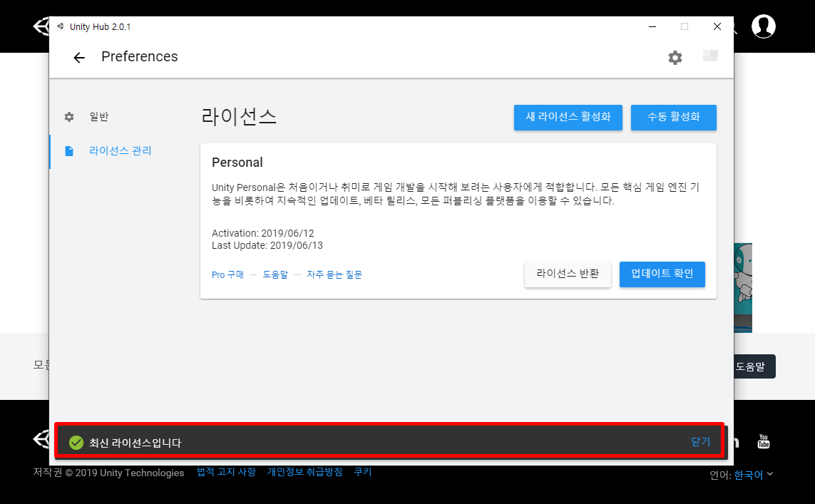Screen dimensions: 815x504
Task: Click the Personal license heading
Action: pos(237,163)
